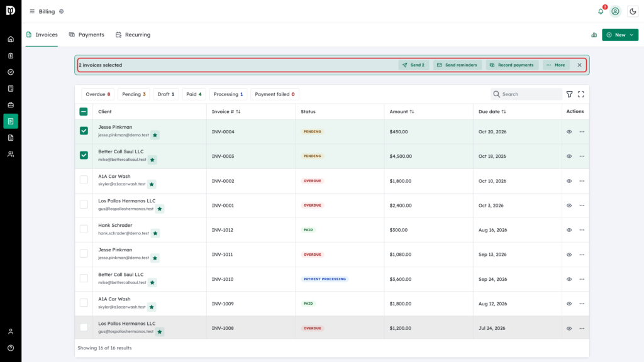This screenshot has width=644, height=362.
Task: Open the billing reports chart icon
Action: pyautogui.click(x=594, y=35)
